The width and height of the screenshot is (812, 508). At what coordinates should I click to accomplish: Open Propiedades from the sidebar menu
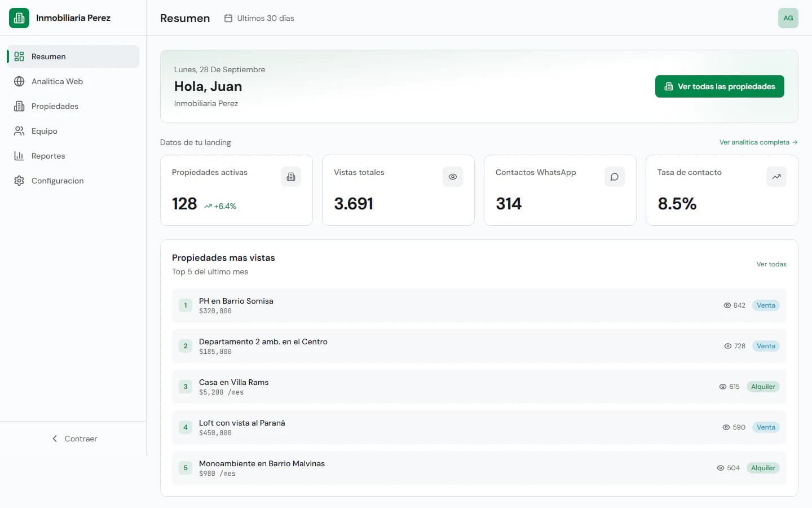(x=73, y=106)
